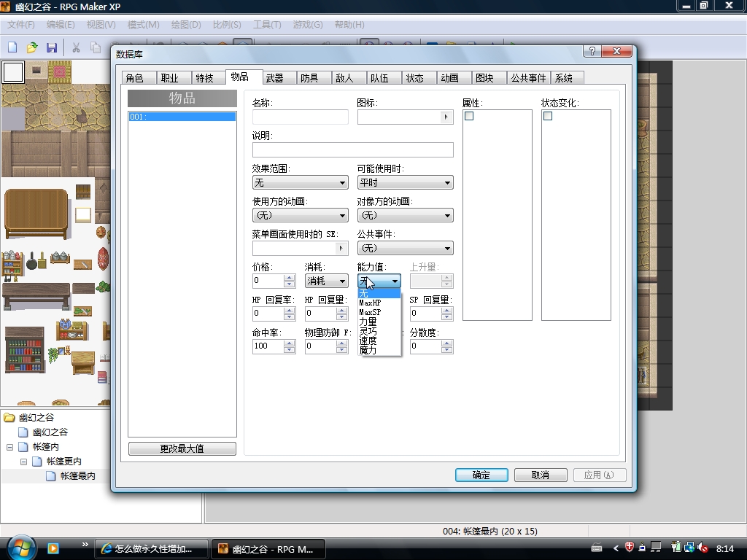Open the 使用方的动画 dropdown
The image size is (747, 560).
coord(300,215)
